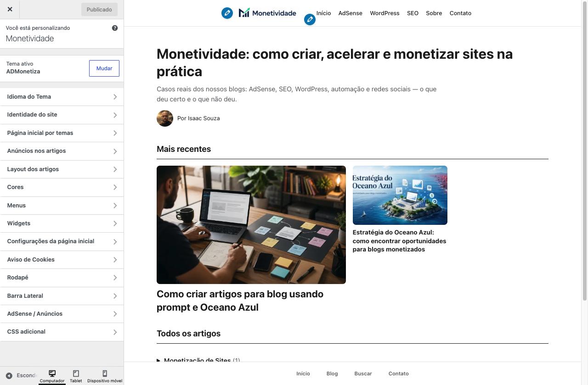Screen dimensions: 588x385
Task: Expand the Monetização de Sites category triangle
Action: tap(159, 360)
